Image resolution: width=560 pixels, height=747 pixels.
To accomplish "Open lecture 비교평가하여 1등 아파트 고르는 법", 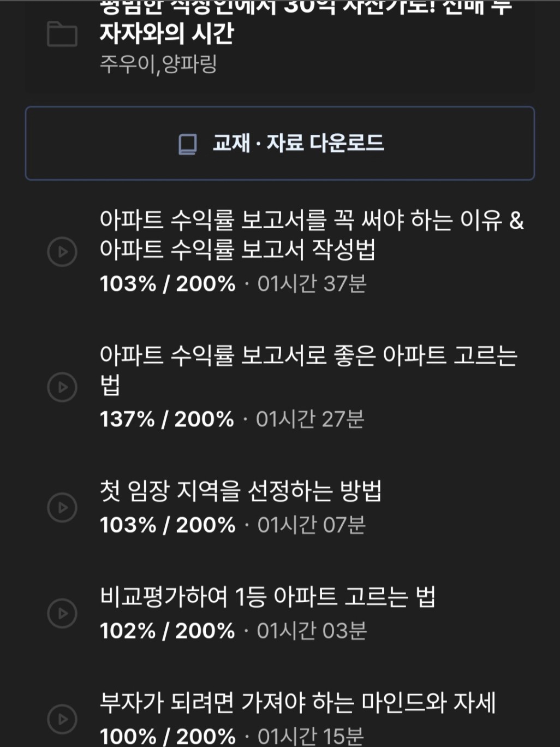I will click(267, 597).
